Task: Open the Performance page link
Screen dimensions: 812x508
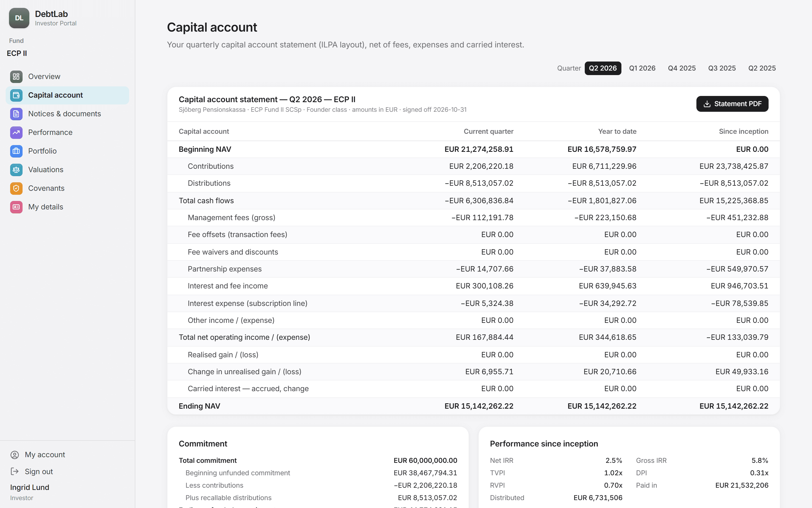Action: coord(50,132)
